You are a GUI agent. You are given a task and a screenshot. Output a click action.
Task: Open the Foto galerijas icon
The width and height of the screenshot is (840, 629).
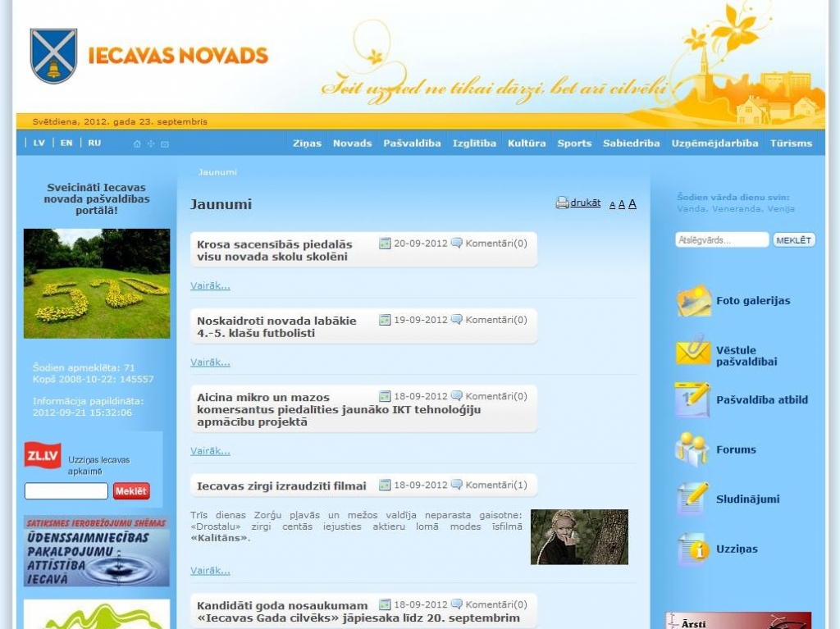(693, 301)
